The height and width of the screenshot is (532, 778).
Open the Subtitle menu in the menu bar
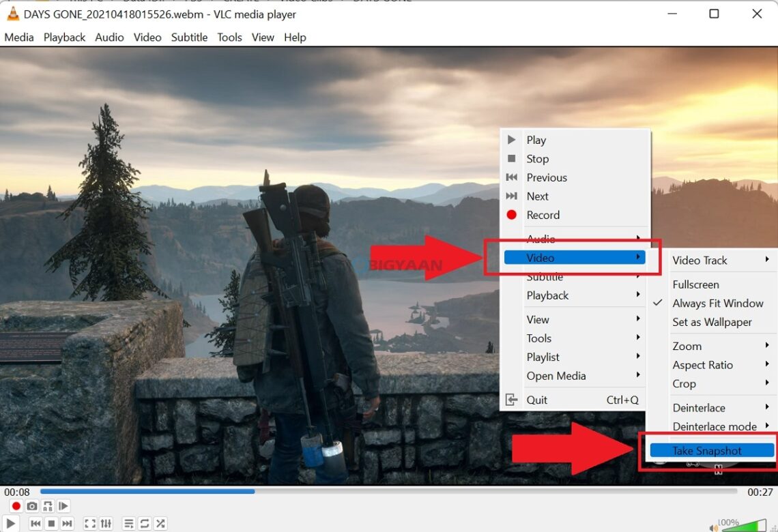pos(189,38)
